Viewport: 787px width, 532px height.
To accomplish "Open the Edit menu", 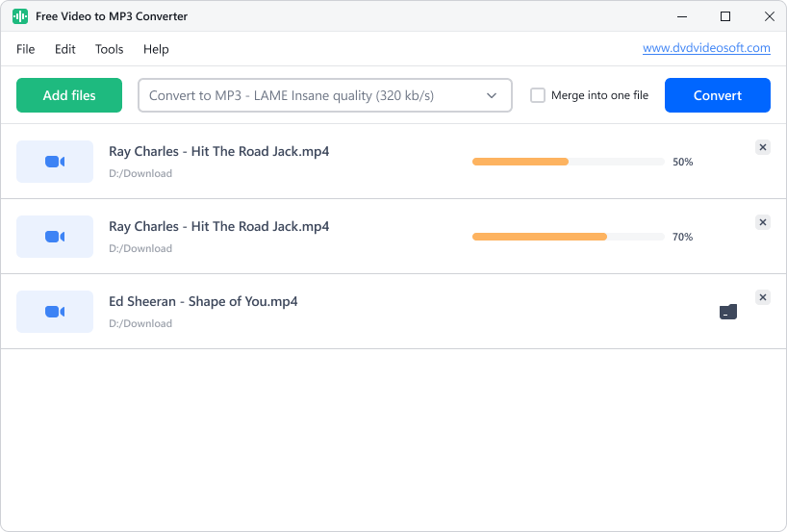I will point(65,49).
